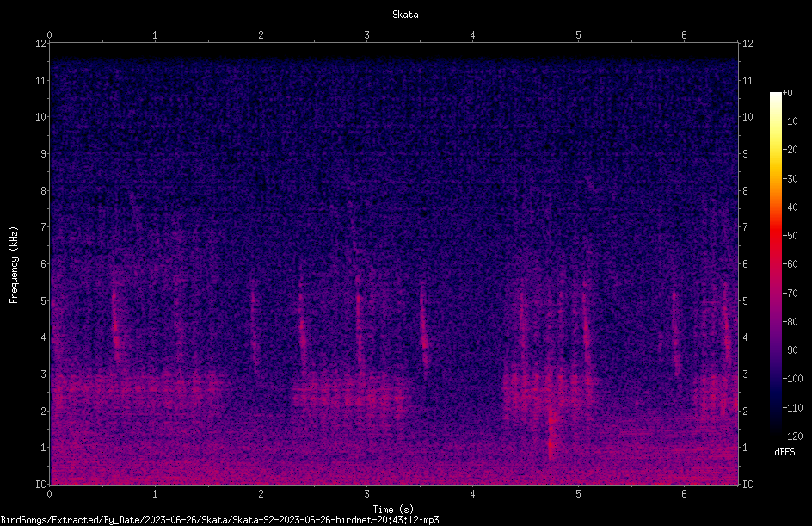Viewport: 812px width, 526px height.
Task: Select the 'Frequency (kHz)' axis label
Action: click(14, 265)
